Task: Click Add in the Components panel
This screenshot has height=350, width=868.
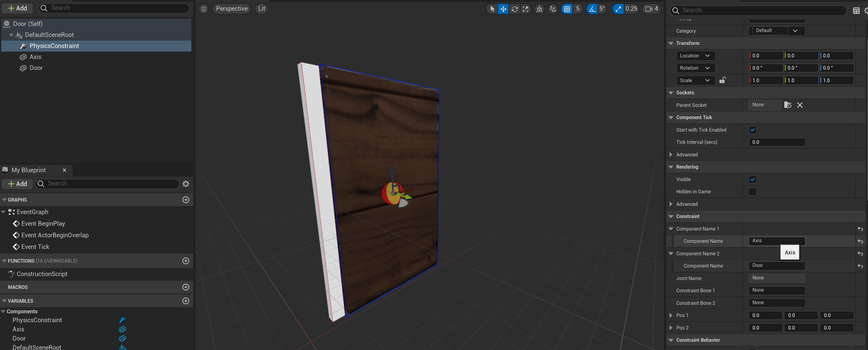Action: [x=17, y=8]
